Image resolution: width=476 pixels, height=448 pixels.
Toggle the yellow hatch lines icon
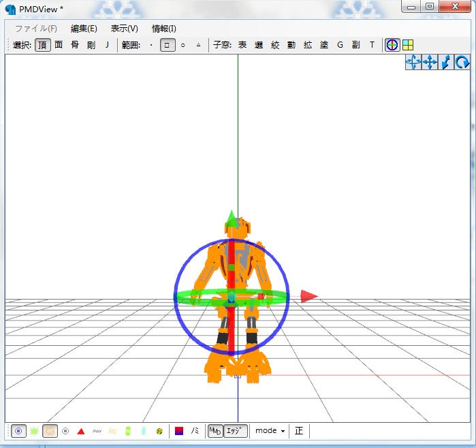[112, 431]
